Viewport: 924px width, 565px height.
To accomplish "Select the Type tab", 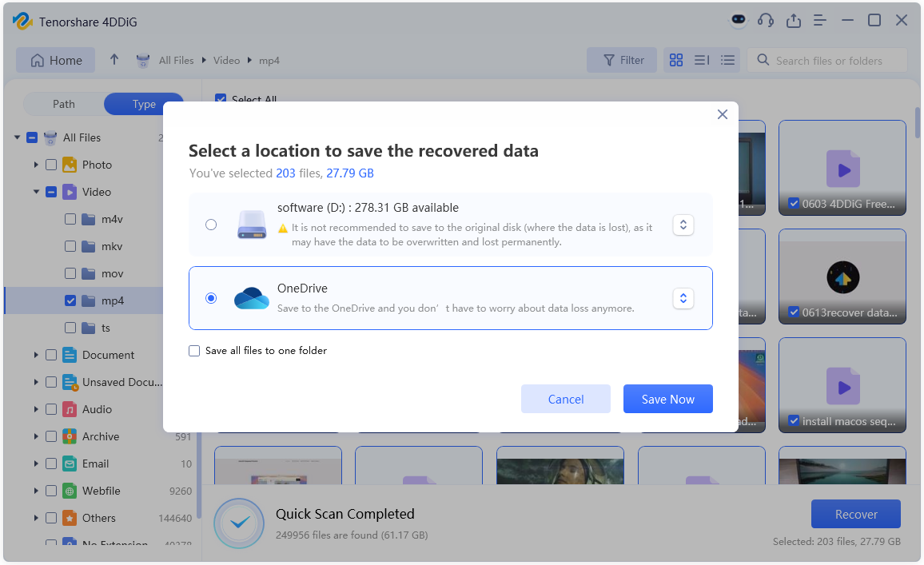I will point(144,104).
